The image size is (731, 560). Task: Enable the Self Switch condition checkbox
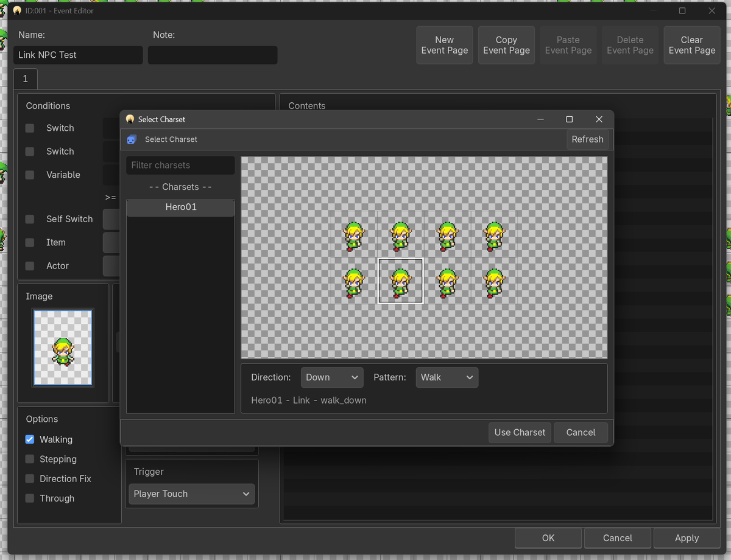(30, 219)
